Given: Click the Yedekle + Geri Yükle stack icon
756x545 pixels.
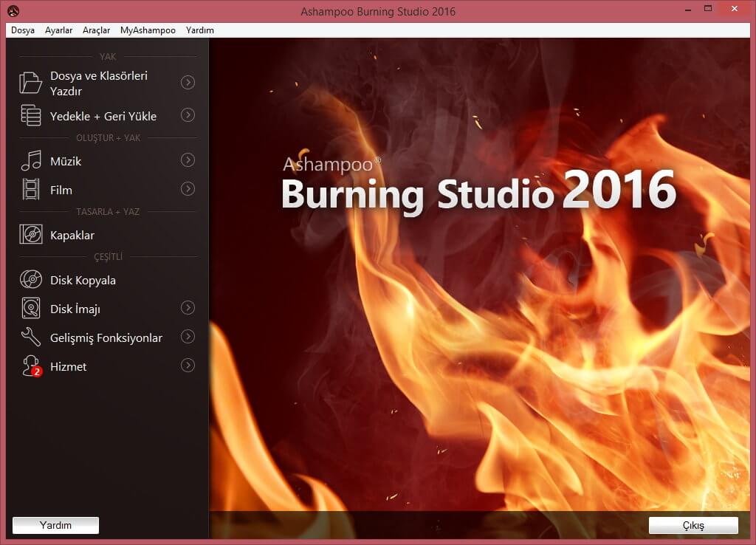Looking at the screenshot, I should (x=31, y=116).
